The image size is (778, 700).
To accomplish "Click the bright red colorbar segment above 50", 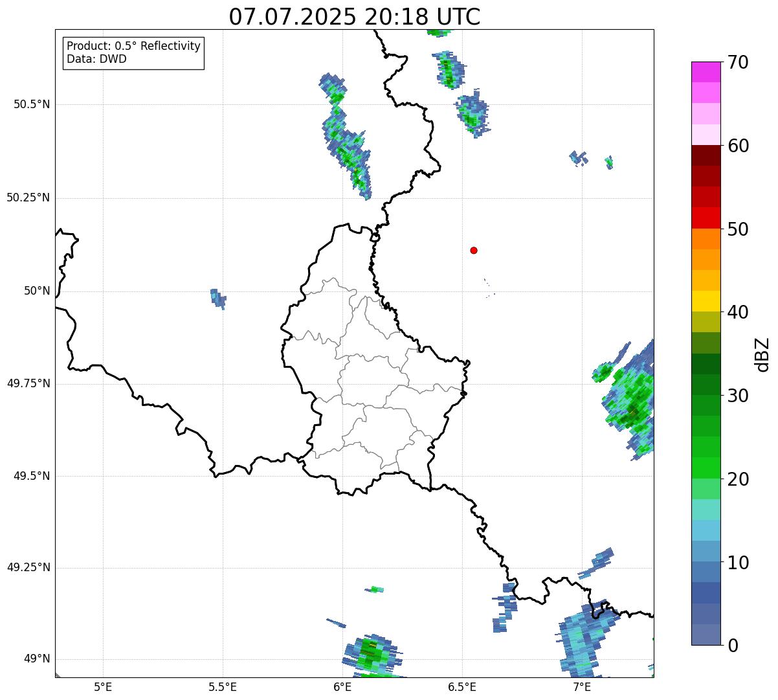I will coord(706,218).
